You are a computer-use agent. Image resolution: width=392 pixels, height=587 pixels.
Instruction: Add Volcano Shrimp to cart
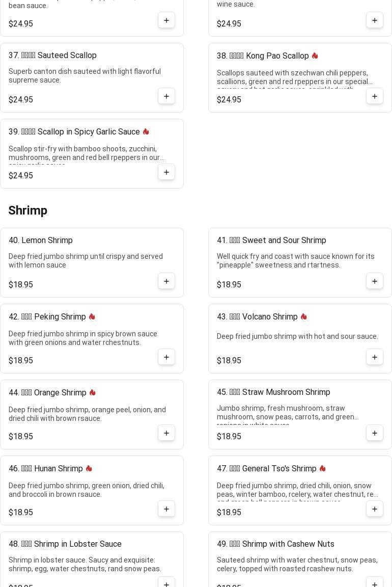(375, 357)
